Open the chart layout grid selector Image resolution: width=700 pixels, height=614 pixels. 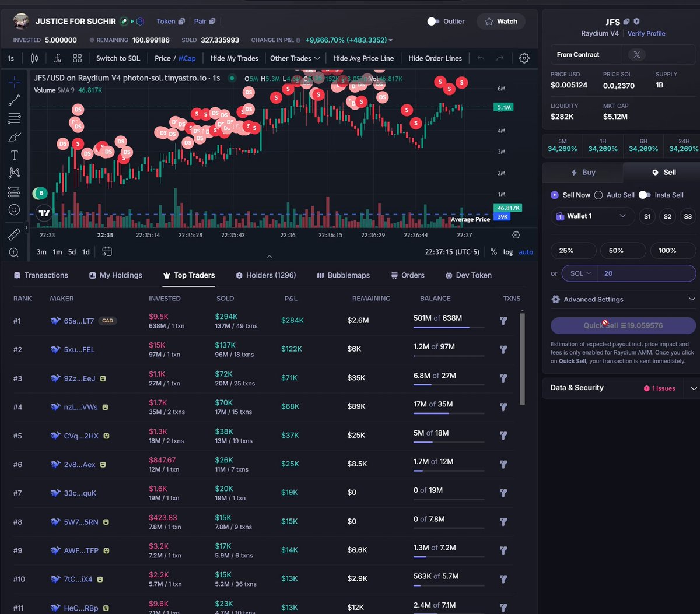tap(77, 58)
